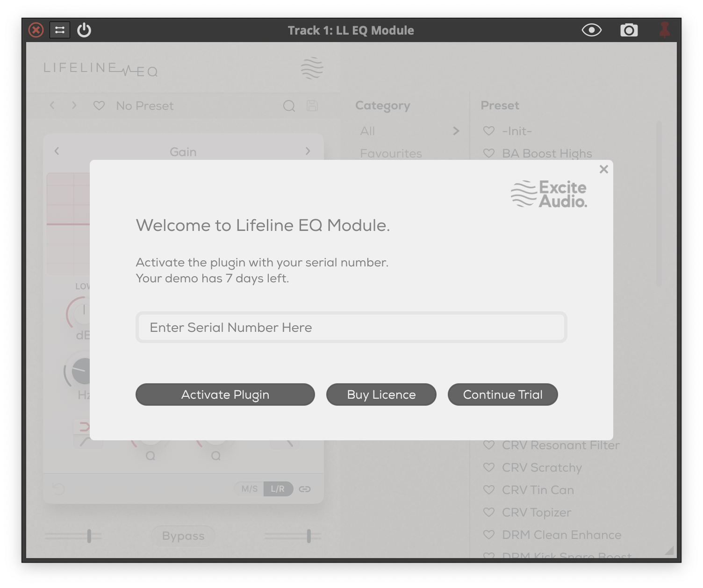Favourite the current preset with heart icon
This screenshot has width=703, height=588.
(x=99, y=106)
